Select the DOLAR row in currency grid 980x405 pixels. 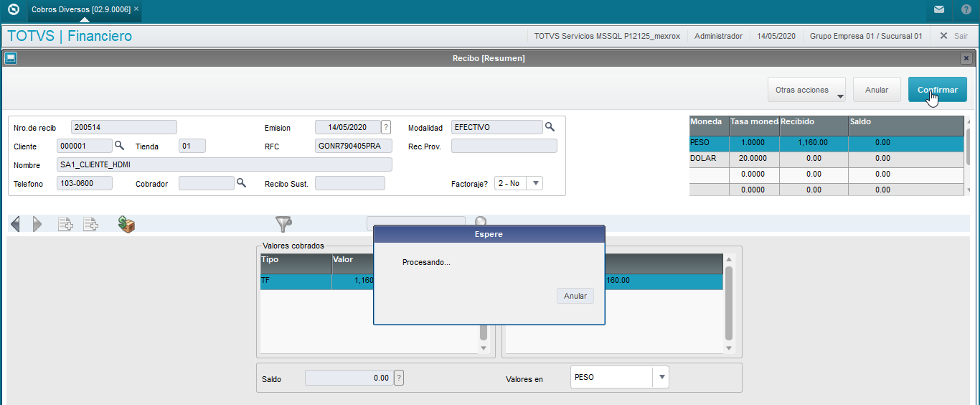(x=826, y=158)
